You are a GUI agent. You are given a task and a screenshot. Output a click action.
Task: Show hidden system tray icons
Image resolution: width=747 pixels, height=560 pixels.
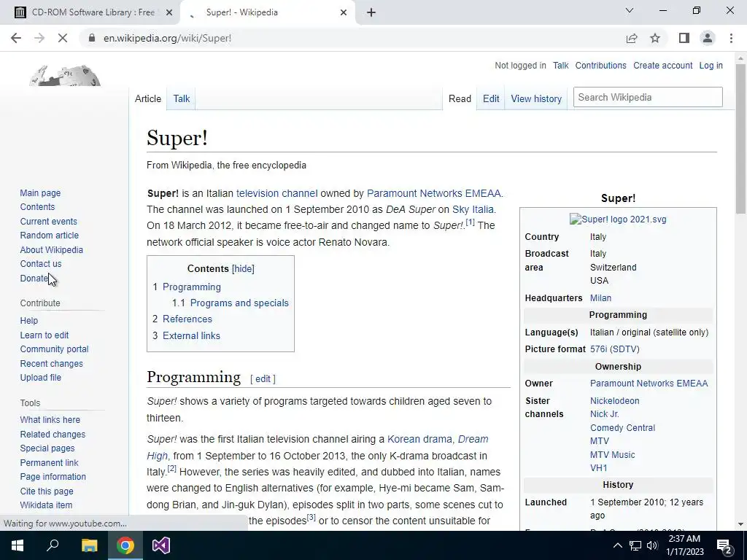(617, 545)
